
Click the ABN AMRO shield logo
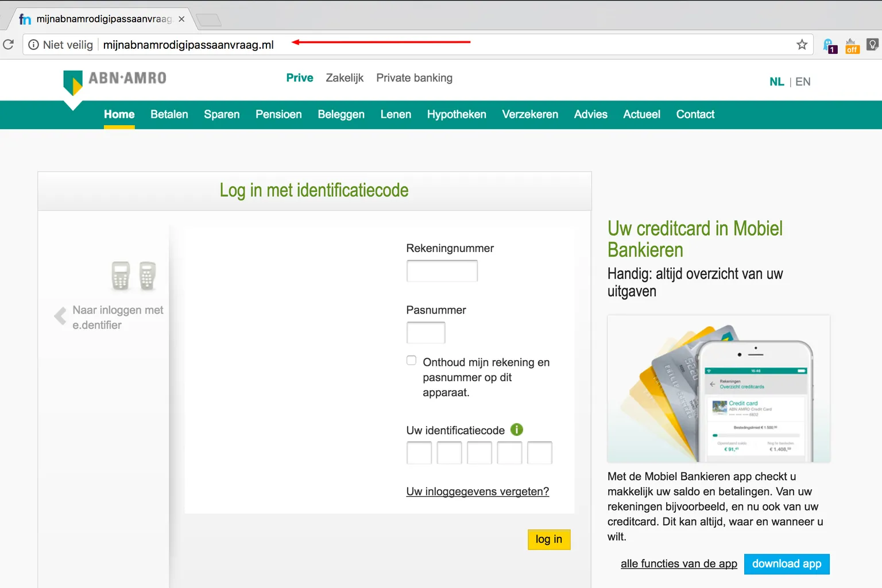click(73, 83)
